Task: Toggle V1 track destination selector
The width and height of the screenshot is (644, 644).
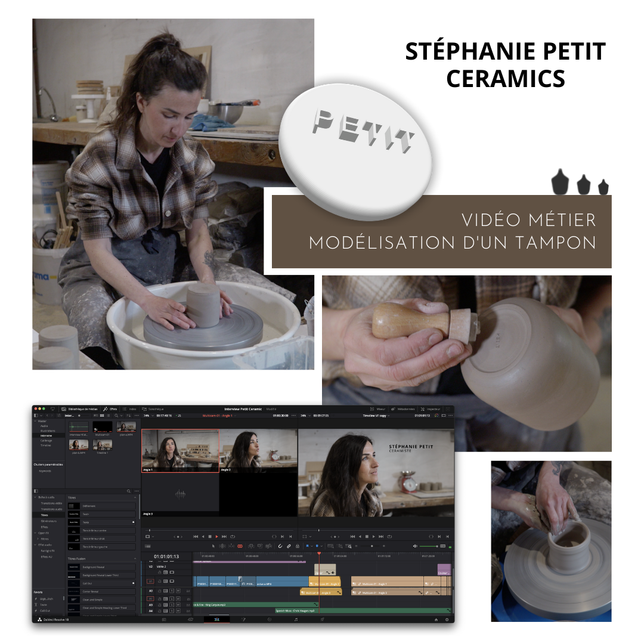Action: point(150,581)
